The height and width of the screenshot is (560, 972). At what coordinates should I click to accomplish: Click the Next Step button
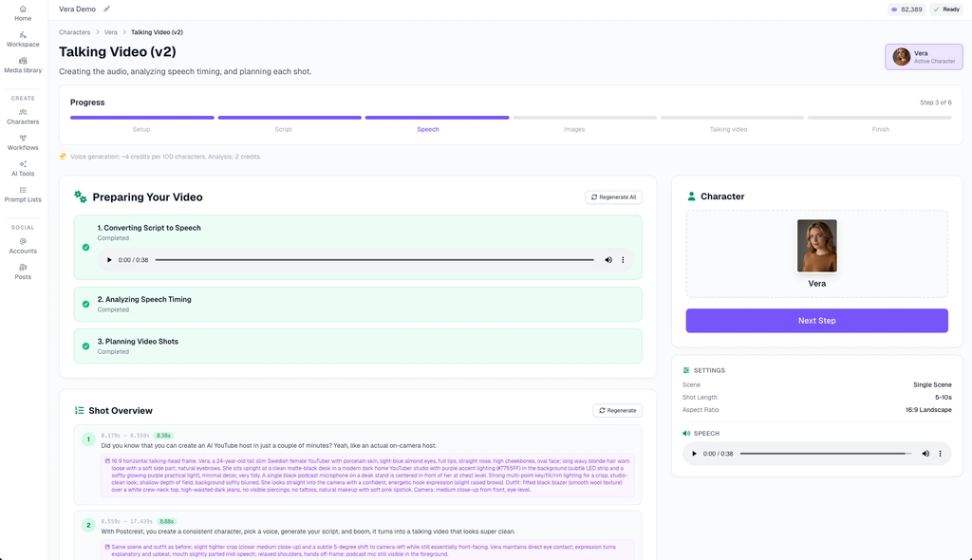click(816, 321)
